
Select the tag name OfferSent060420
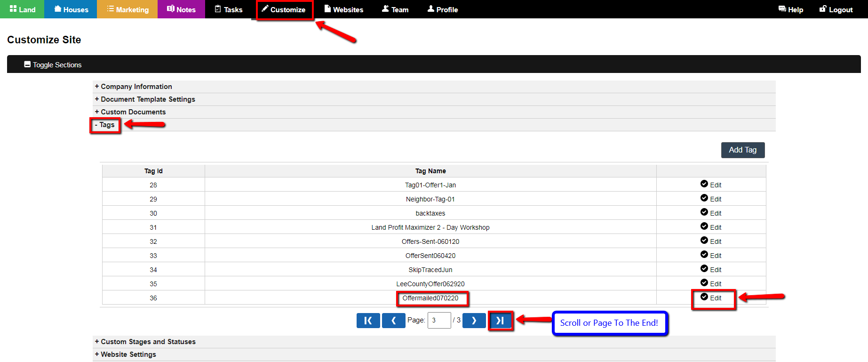(x=430, y=256)
